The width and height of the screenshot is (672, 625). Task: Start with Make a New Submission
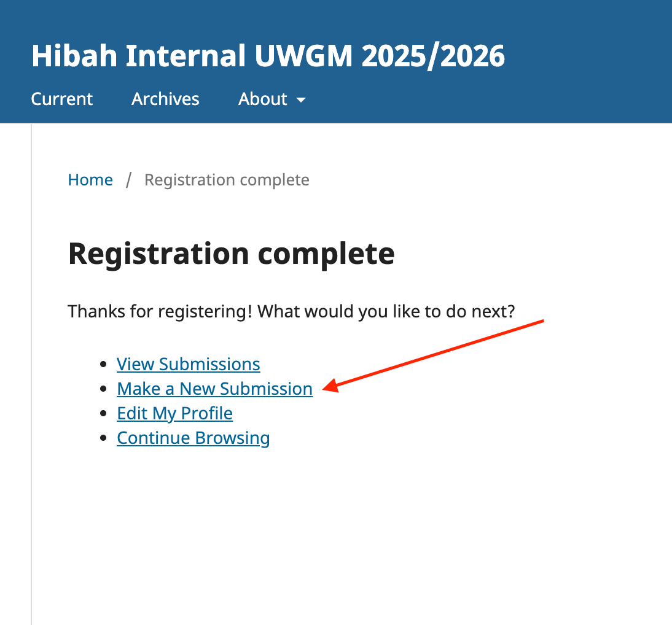[214, 389]
